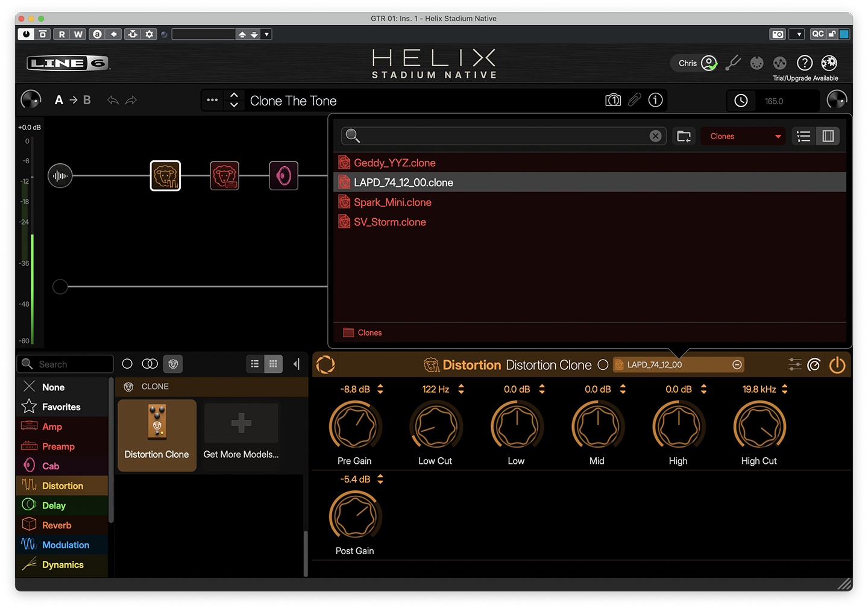The image size is (868, 609).
Task: Click the preset up/down chevrons
Action: 234,100
